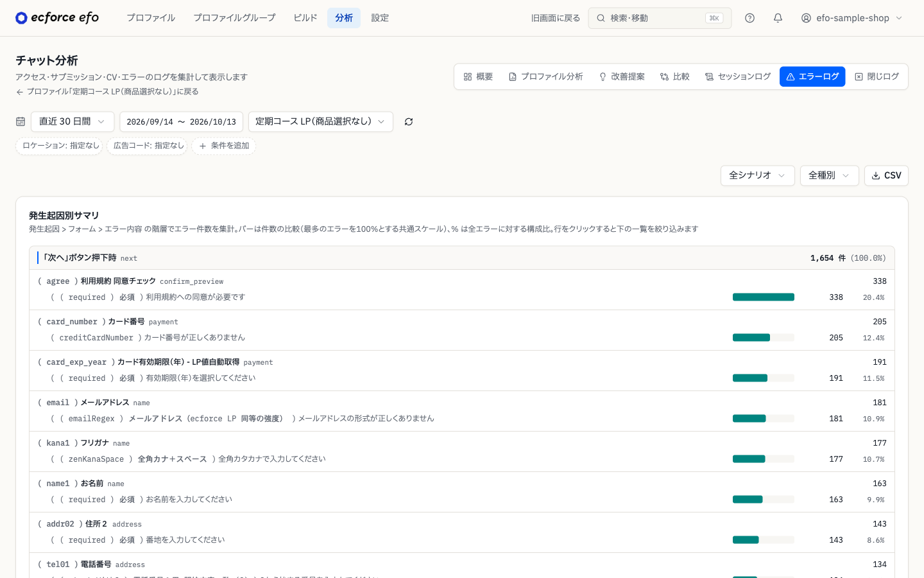Image resolution: width=924 pixels, height=578 pixels.
Task: Select the 「次へ」ボタン押下時 summary header row
Action: tap(462, 258)
